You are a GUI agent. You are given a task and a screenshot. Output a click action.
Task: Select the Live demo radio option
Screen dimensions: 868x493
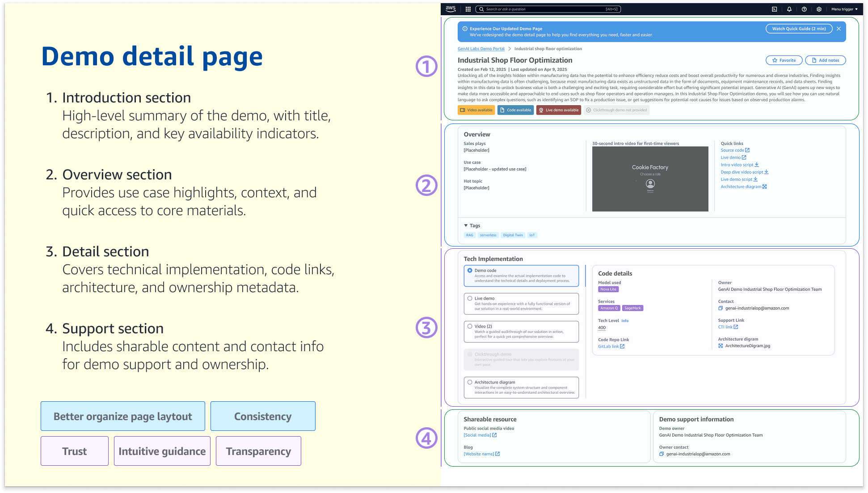pos(470,298)
